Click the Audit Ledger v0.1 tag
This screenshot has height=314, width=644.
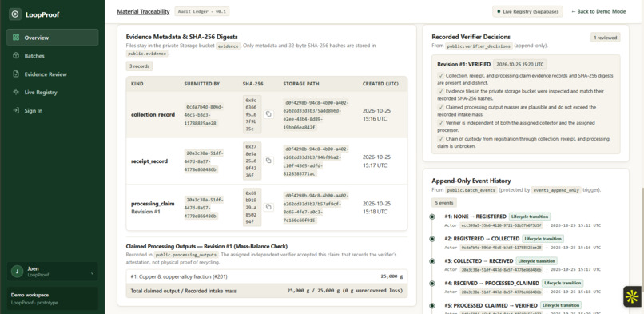click(202, 11)
